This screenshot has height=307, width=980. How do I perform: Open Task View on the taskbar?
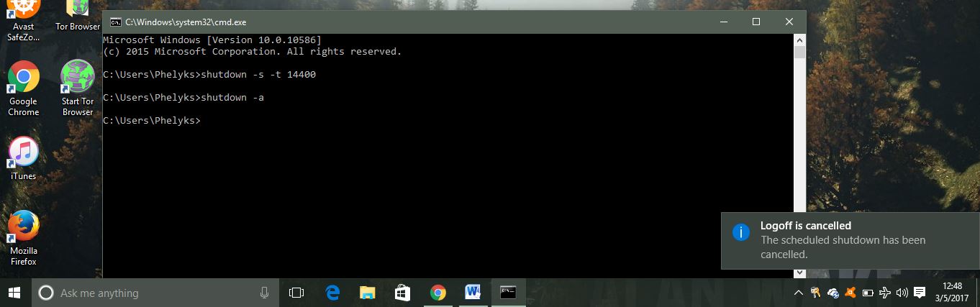pyautogui.click(x=296, y=293)
